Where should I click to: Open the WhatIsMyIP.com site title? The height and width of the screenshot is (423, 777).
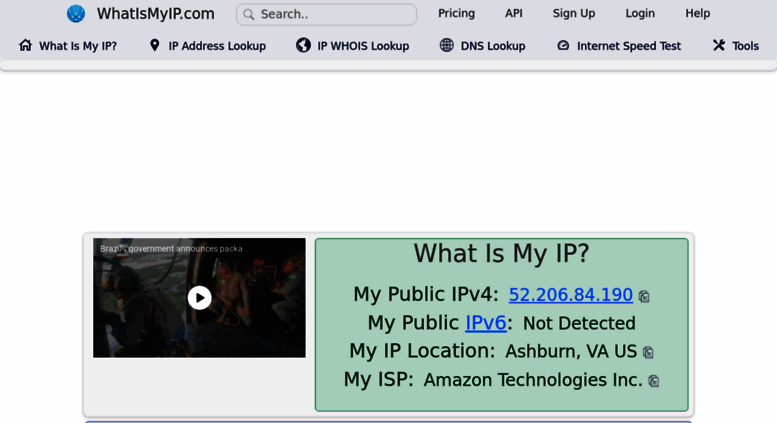(x=156, y=14)
